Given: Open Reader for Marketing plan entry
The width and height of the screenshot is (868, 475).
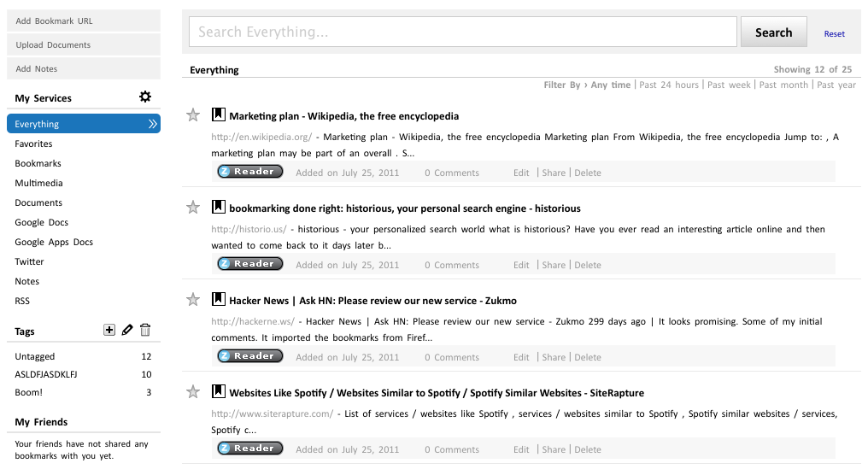Looking at the screenshot, I should [x=250, y=172].
